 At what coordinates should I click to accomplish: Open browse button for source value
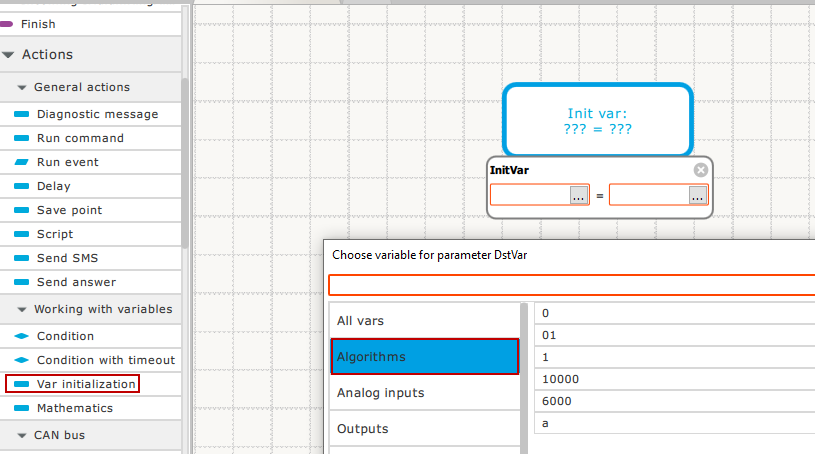[697, 196]
